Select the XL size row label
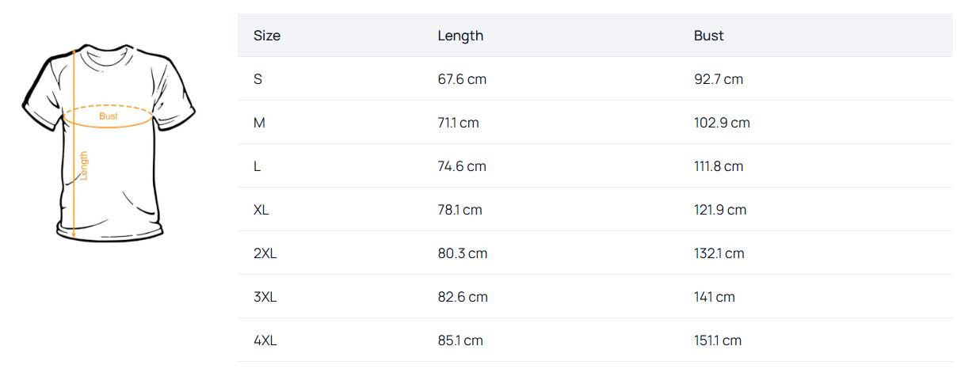980x384 pixels. 261,210
